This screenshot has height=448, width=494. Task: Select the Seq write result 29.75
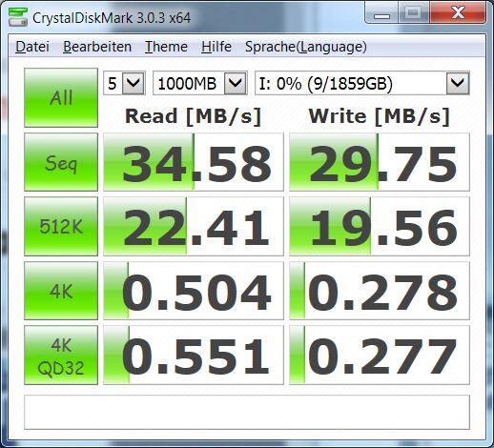[380, 162]
